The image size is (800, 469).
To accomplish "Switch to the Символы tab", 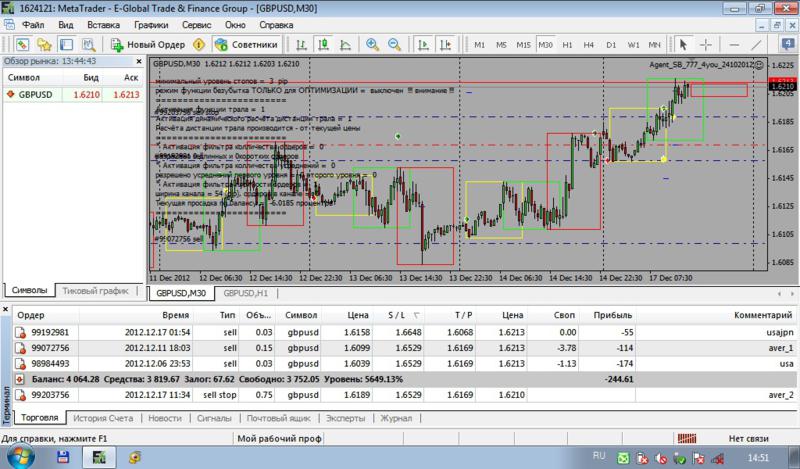I will click(x=30, y=290).
